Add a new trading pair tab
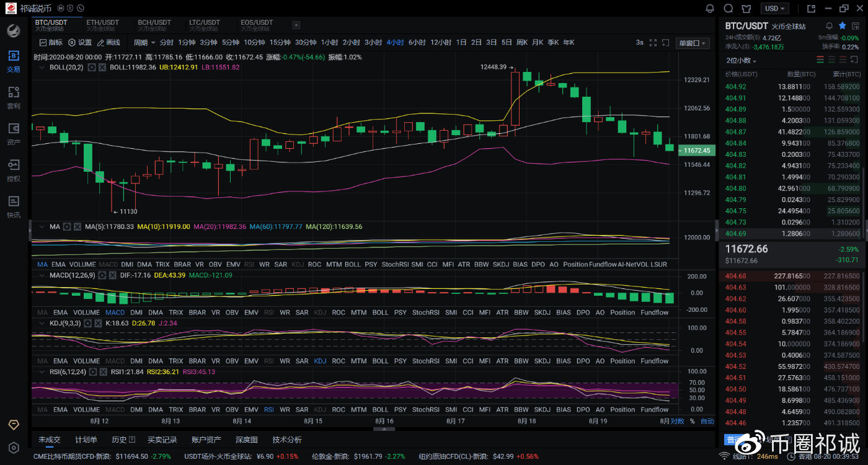The image size is (868, 465). 296,25
